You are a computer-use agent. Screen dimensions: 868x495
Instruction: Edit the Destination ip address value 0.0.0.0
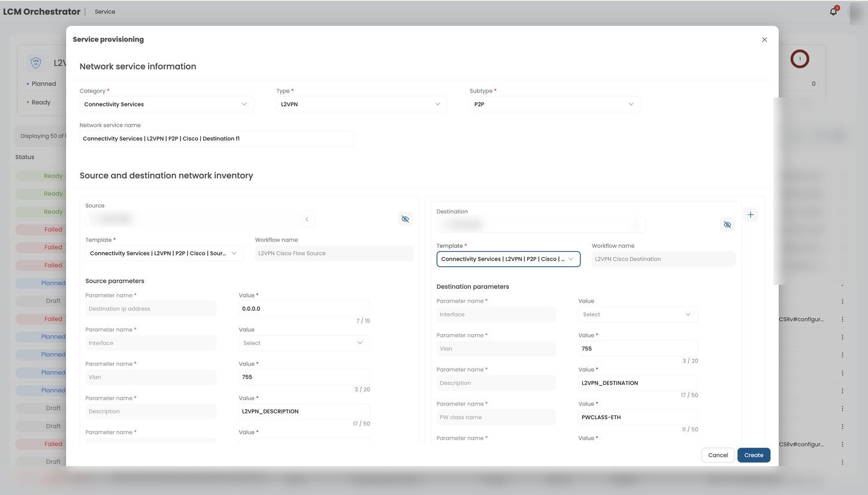[304, 309]
